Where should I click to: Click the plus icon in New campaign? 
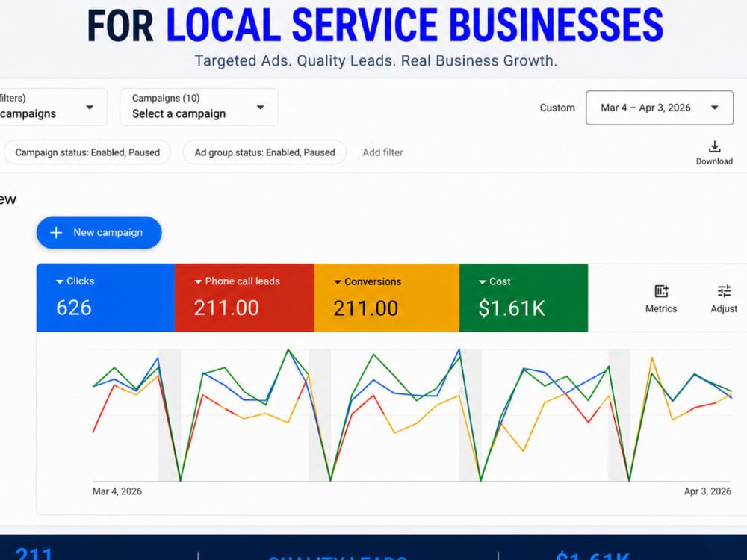point(56,232)
